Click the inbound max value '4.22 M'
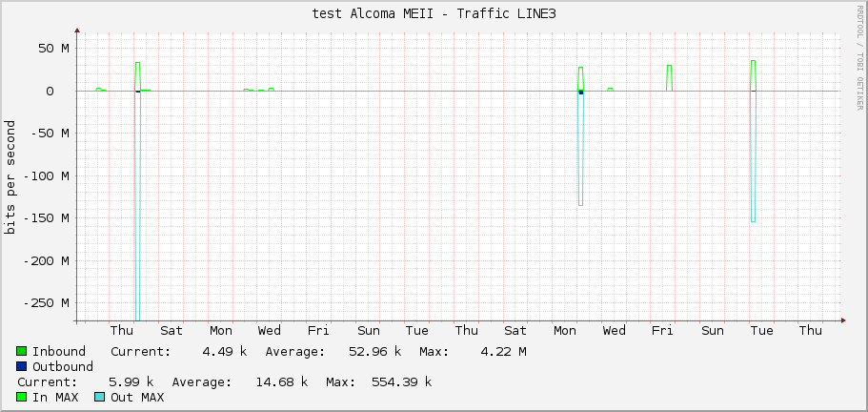Screen dimensions: 868x412 point(504,352)
